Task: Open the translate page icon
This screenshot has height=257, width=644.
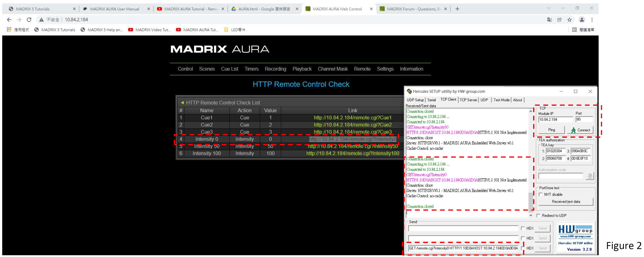Action: 549,20
